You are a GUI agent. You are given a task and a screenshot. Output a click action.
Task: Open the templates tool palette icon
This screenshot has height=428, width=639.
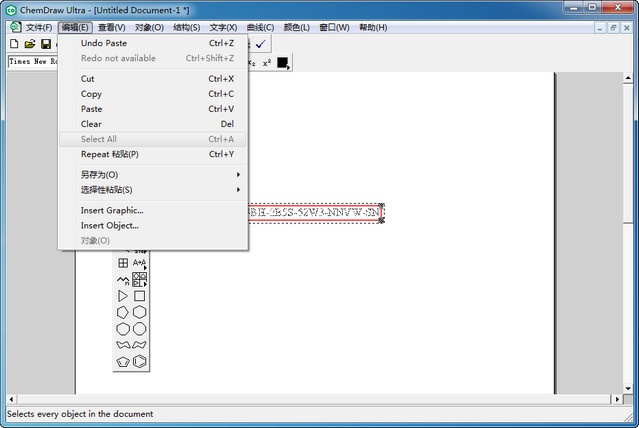[139, 280]
